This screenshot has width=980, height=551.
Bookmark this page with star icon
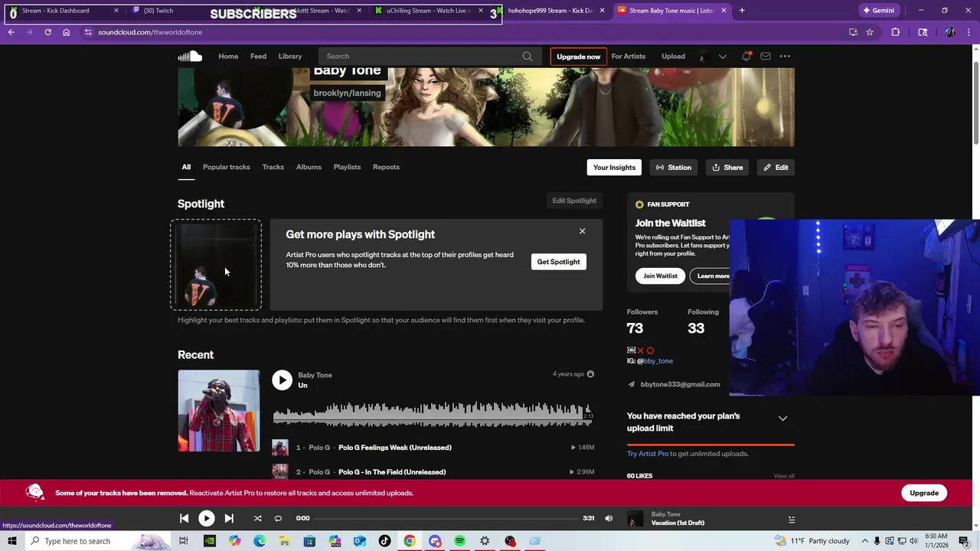pyautogui.click(x=870, y=32)
